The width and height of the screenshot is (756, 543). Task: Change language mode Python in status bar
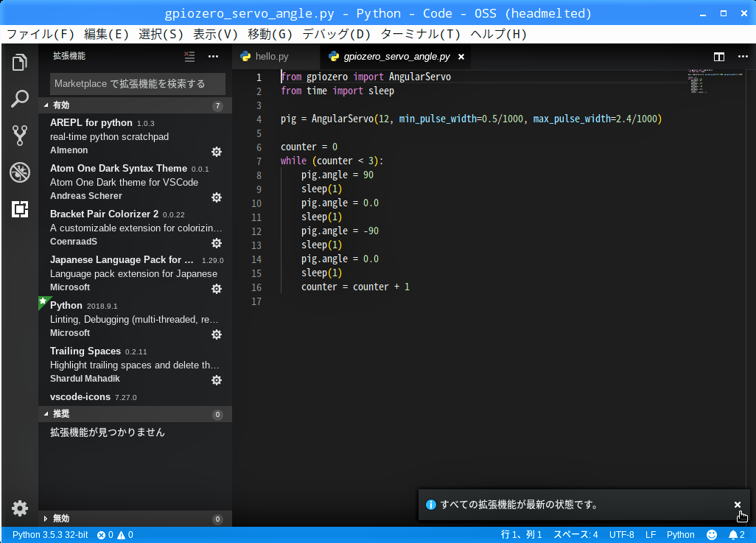point(680,535)
